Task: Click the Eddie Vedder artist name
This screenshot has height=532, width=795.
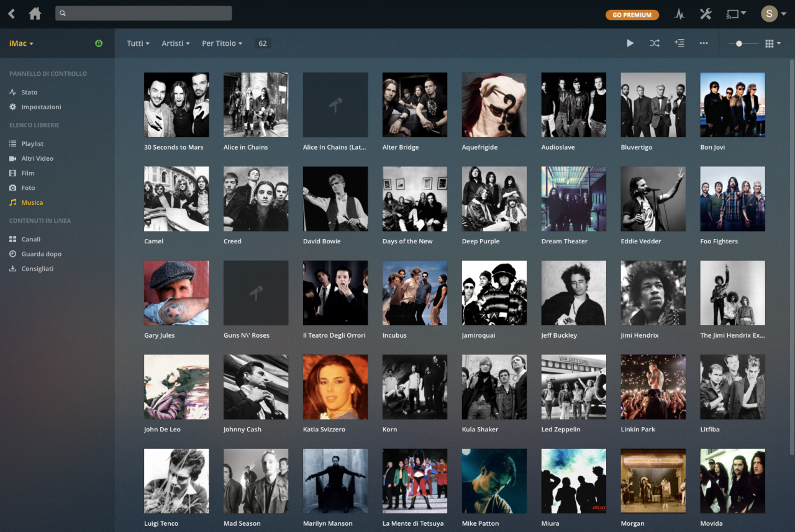Action: click(x=641, y=241)
